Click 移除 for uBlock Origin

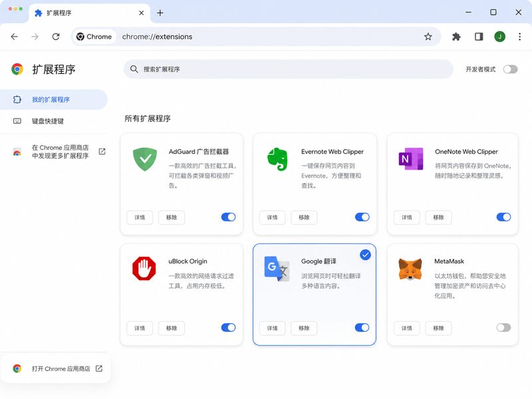172,328
